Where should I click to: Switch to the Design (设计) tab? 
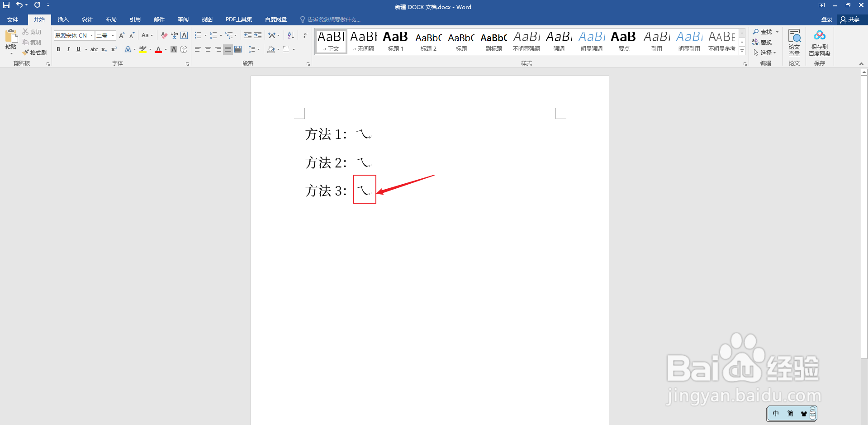[x=87, y=19]
